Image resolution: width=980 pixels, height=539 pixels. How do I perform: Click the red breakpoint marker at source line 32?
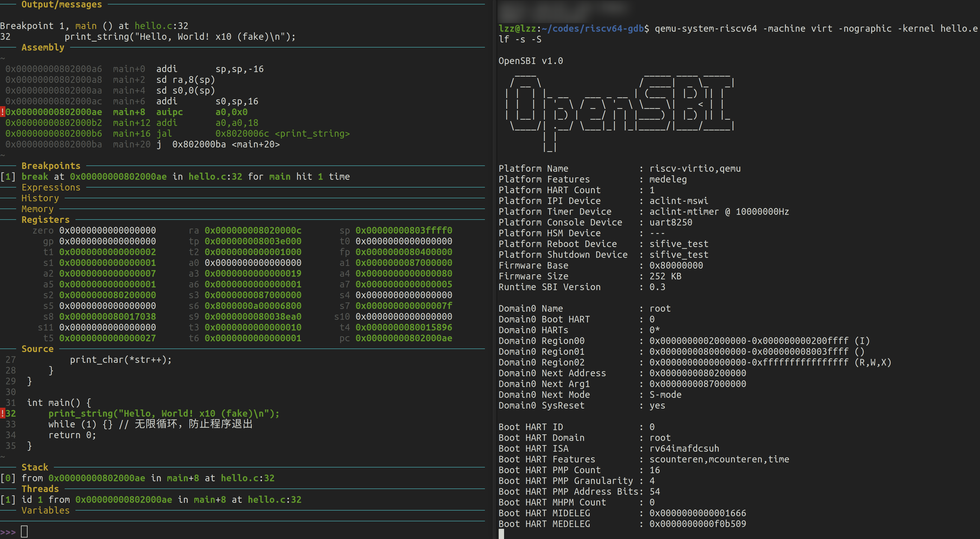2,414
